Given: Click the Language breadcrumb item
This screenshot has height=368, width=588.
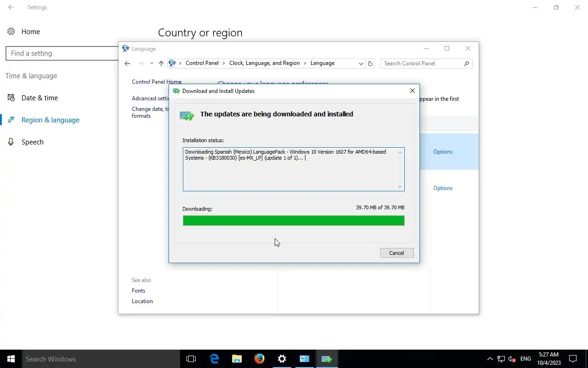Looking at the screenshot, I should point(322,63).
